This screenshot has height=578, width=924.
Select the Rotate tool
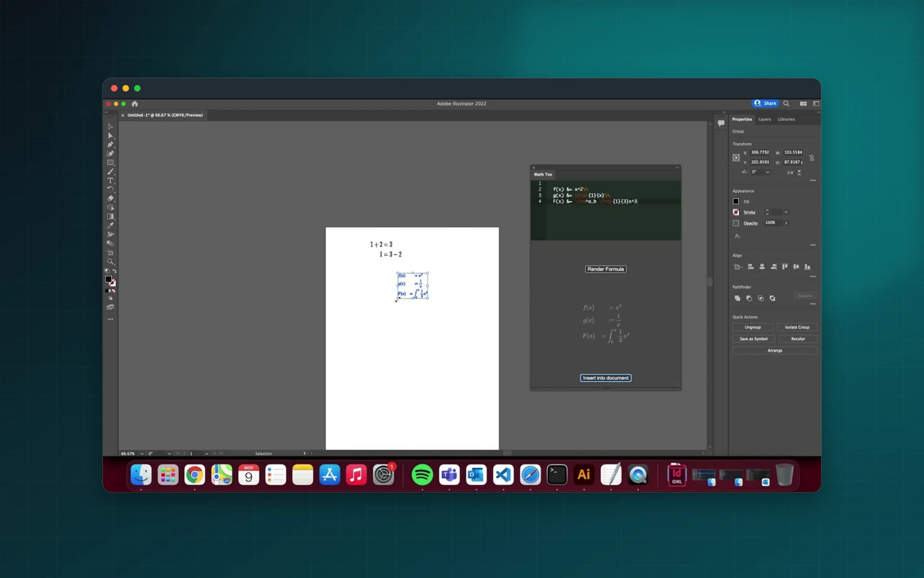point(110,189)
